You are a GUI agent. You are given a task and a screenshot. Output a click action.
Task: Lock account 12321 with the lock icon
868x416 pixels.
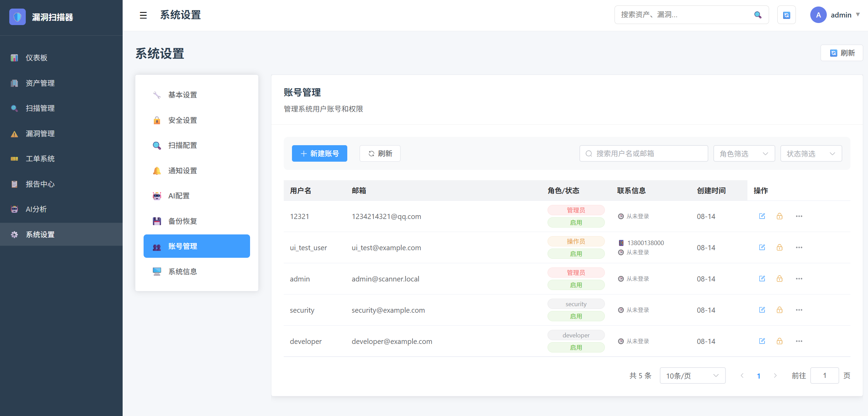point(779,216)
